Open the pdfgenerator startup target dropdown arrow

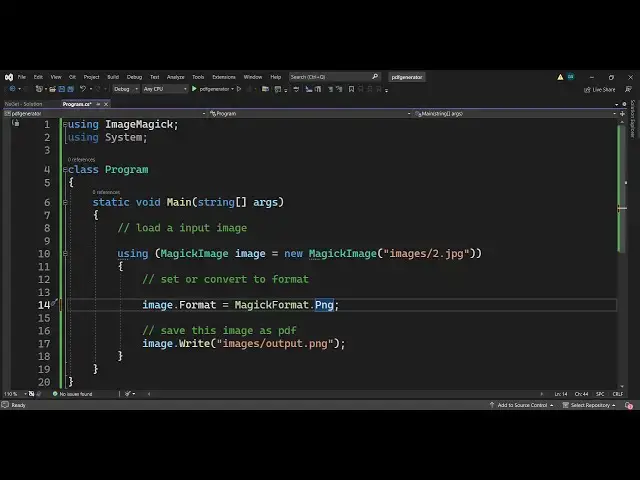(x=232, y=89)
